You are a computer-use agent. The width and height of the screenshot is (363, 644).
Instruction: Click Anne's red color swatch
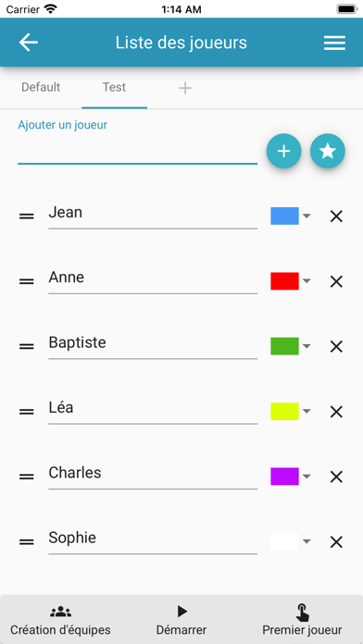(284, 281)
